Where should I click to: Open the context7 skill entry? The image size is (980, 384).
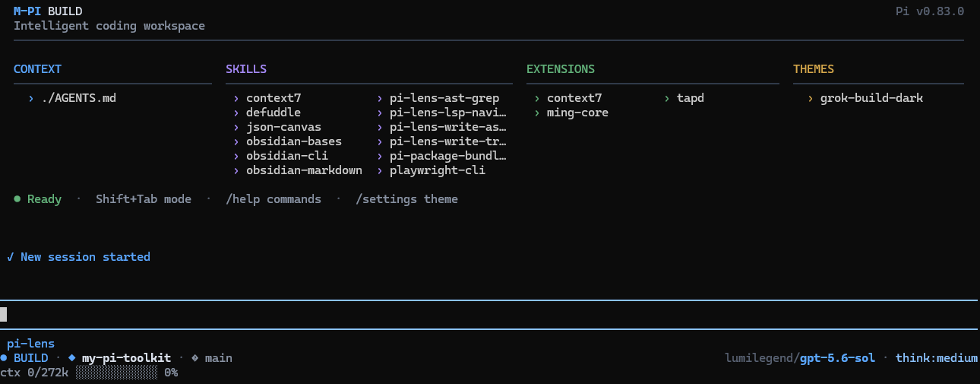(273, 98)
